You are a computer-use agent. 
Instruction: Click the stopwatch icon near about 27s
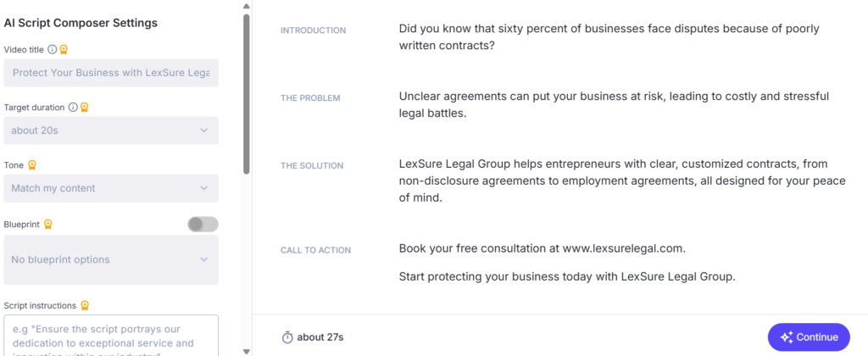pos(287,337)
